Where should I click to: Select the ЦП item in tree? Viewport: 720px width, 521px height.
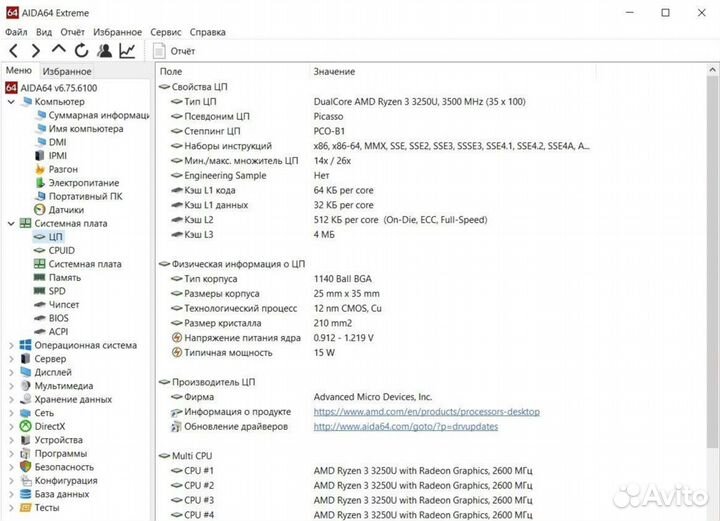pyautogui.click(x=48, y=237)
